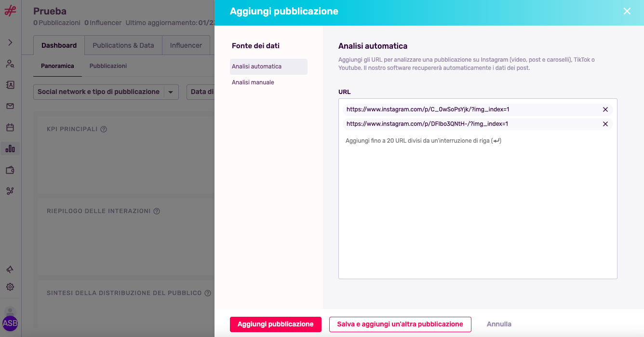Open the wallet payments icon in sidebar
Viewport: 644px width, 337px height.
pos(10,170)
